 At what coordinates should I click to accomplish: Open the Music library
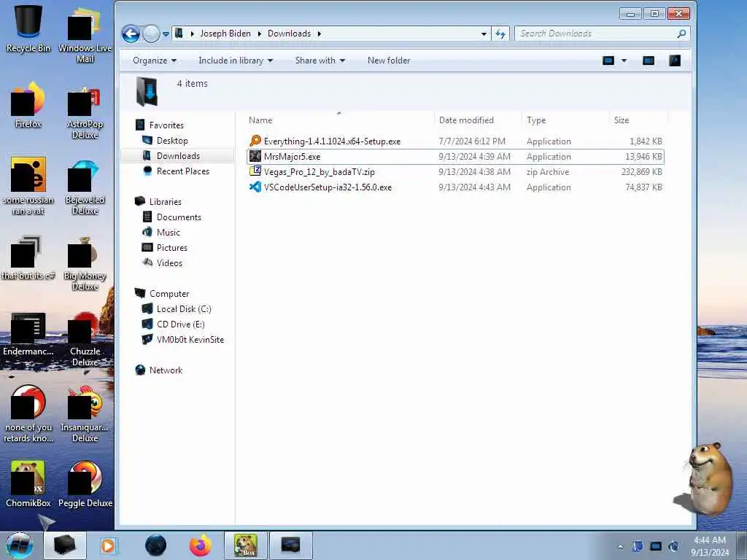click(169, 232)
